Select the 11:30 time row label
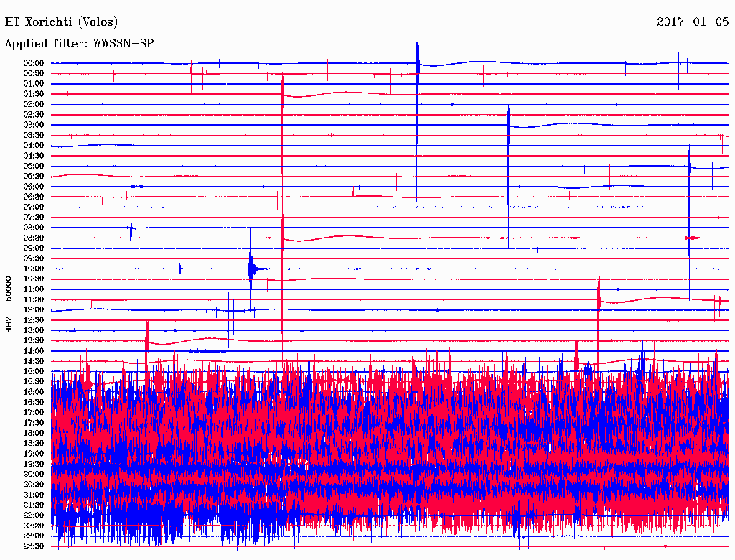 (x=34, y=299)
